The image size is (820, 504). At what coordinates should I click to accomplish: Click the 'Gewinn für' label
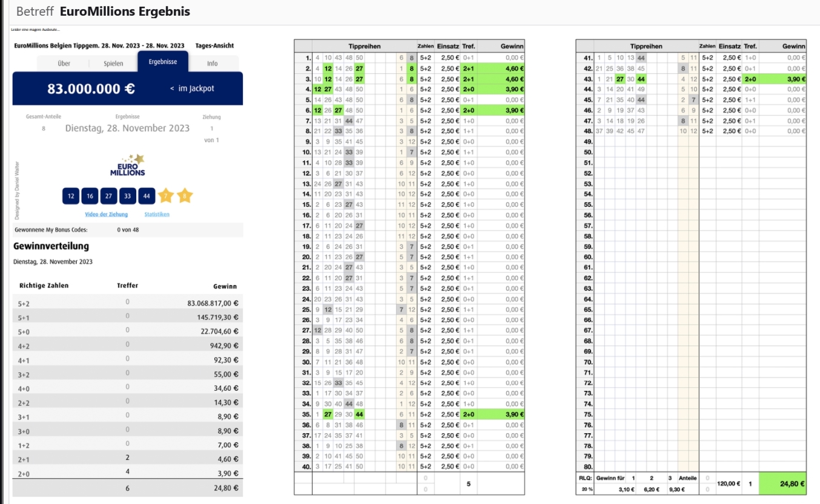(610, 478)
